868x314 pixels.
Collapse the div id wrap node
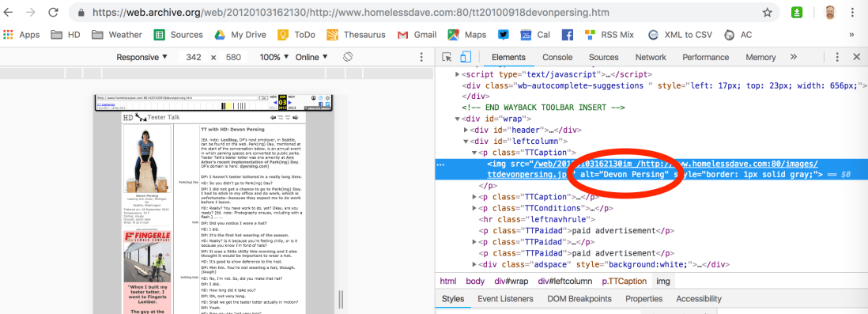pos(457,119)
